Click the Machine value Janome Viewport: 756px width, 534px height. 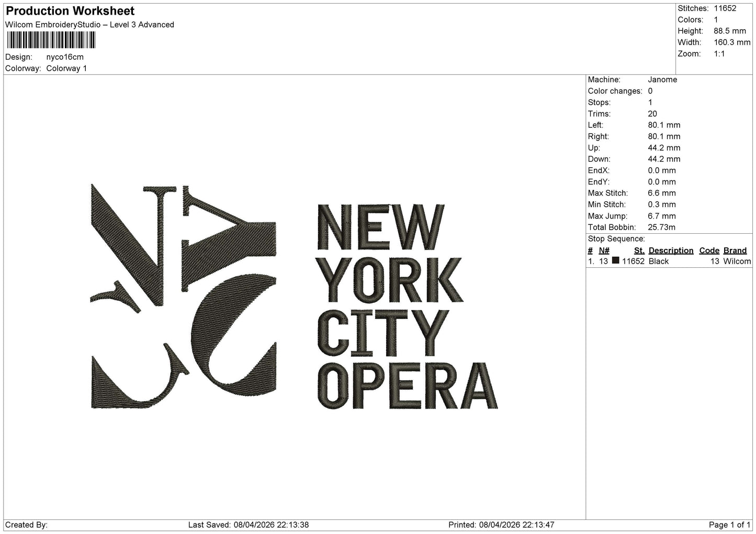click(x=662, y=79)
